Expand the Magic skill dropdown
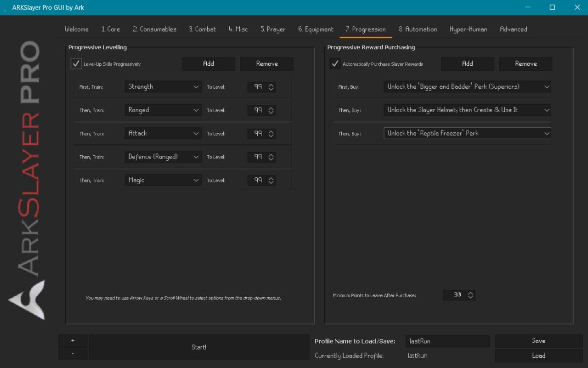Image resolution: width=588 pixels, height=368 pixels. click(163, 180)
